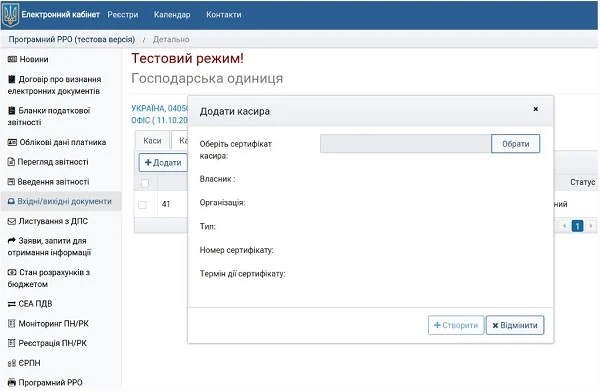The height and width of the screenshot is (391, 600).
Task: Click the Облікові дані платника card icon
Action: (x=12, y=142)
